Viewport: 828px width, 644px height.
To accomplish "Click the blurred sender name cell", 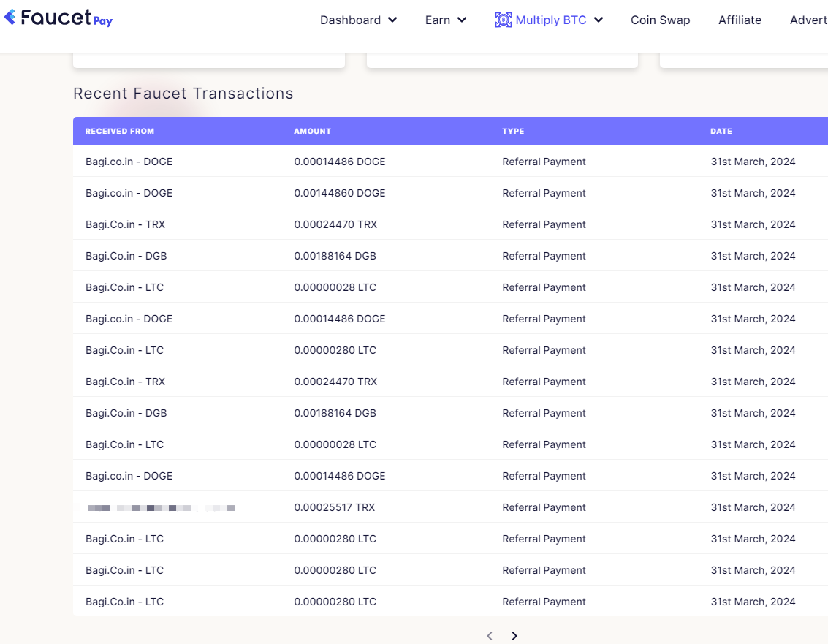I will pyautogui.click(x=161, y=508).
